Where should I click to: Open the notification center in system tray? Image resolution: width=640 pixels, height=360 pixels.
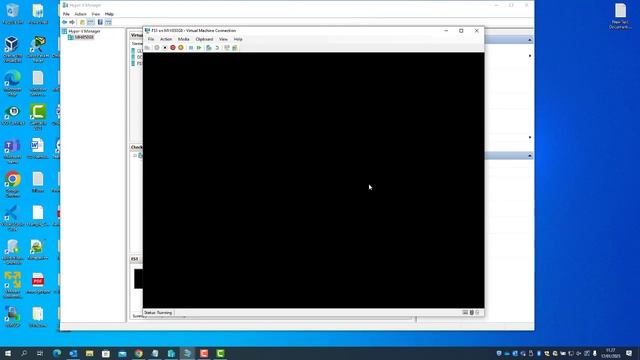(x=629, y=353)
